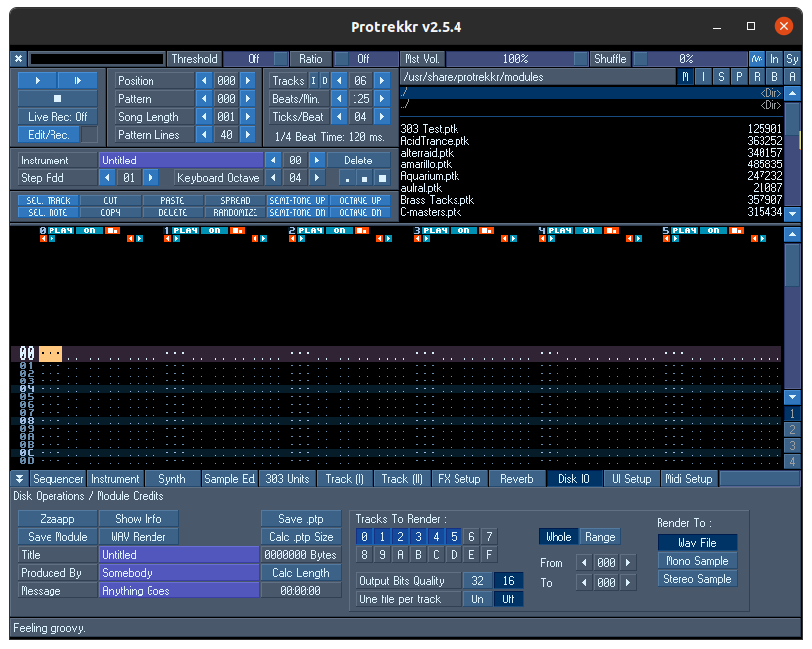Set Output Bits Quality to 32
Image resolution: width=812 pixels, height=649 pixels.
(x=477, y=581)
